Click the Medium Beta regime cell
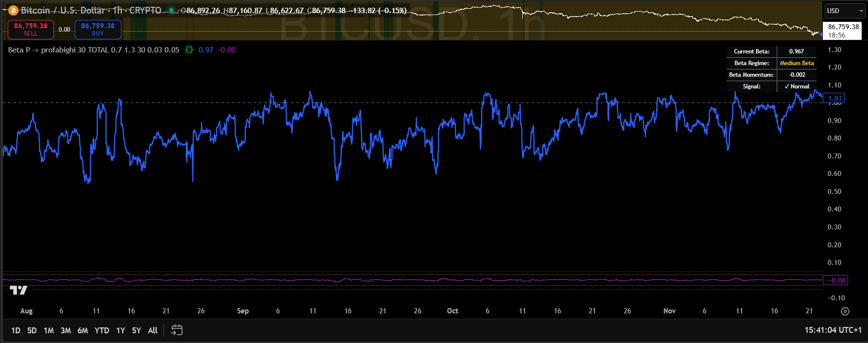Image resolution: width=868 pixels, height=343 pixels. [797, 63]
